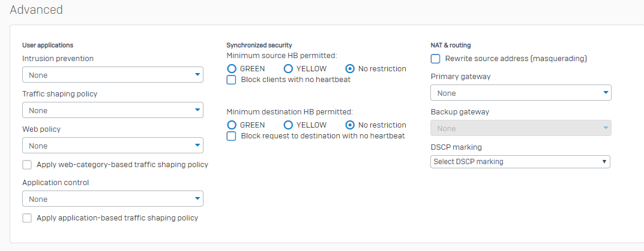Select GREEN for minimum source HB
Image resolution: width=644 pixels, height=251 pixels.
point(232,68)
